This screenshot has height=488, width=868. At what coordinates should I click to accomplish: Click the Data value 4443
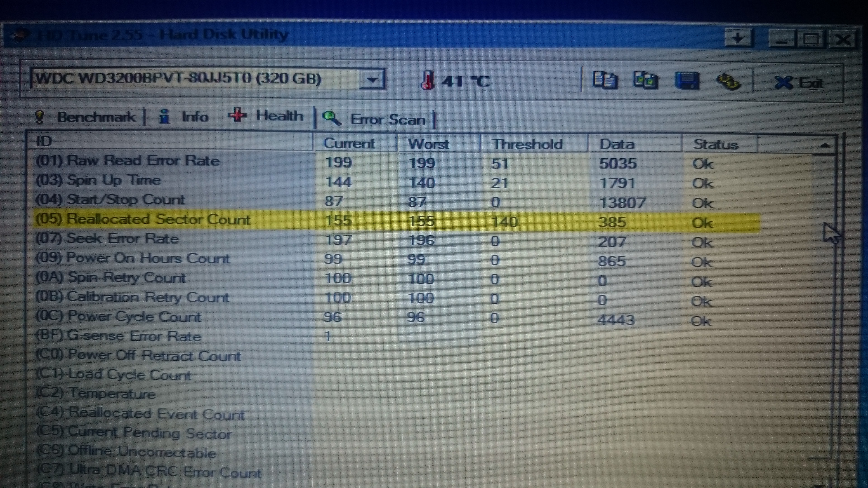(x=616, y=320)
